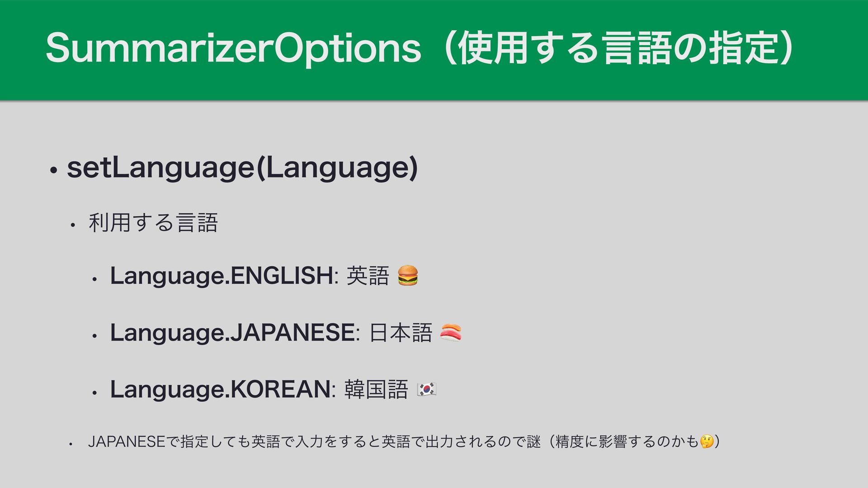868x488 pixels.
Task: Select the "Language.JAPANESE" text
Action: (x=232, y=333)
